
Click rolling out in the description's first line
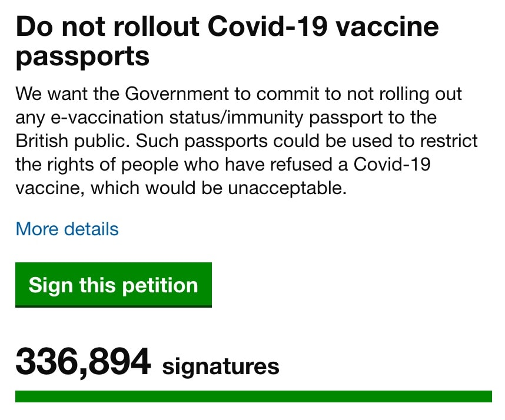coord(421,94)
